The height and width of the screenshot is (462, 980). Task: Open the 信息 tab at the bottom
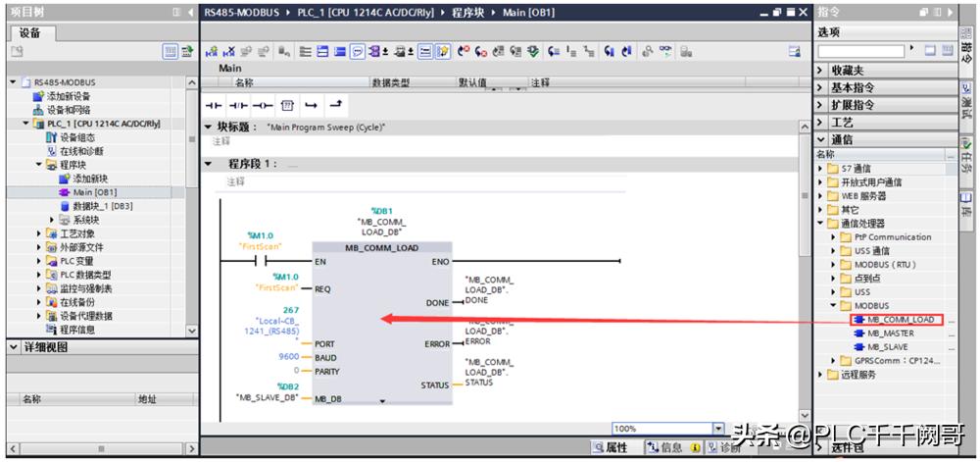663,448
